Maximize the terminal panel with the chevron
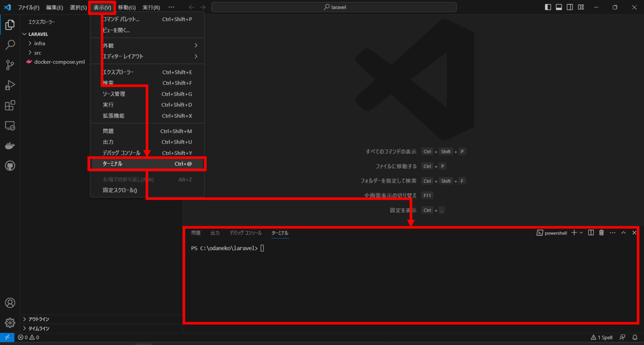 click(623, 233)
